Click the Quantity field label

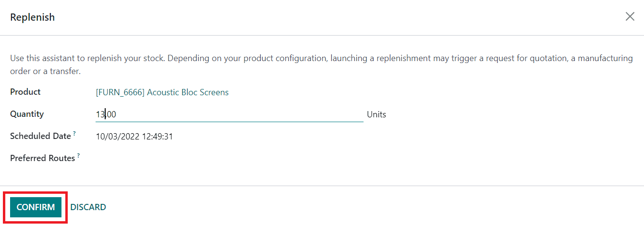click(27, 114)
